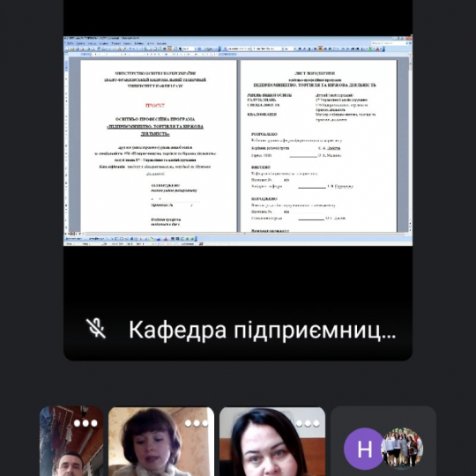Toggle Italic formatting in Word toolbar
This screenshot has width=476, height=476.
click(304, 48)
